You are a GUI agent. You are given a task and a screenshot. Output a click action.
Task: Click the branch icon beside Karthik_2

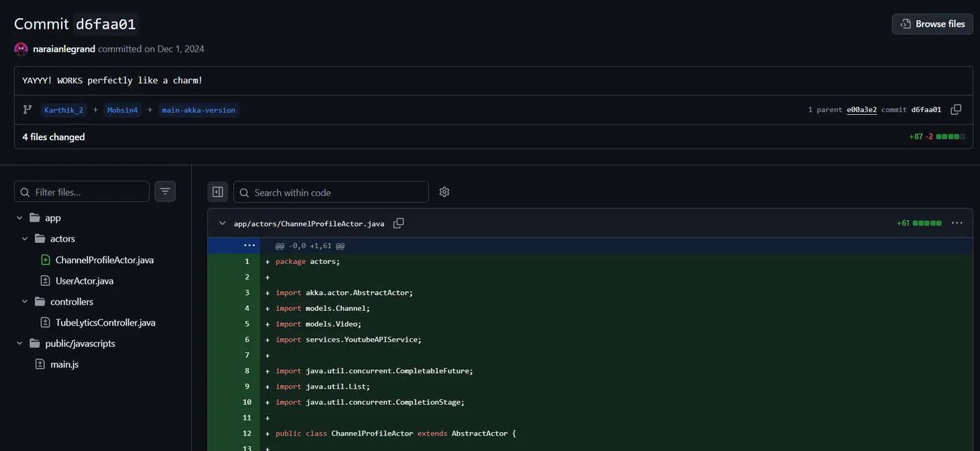(27, 110)
